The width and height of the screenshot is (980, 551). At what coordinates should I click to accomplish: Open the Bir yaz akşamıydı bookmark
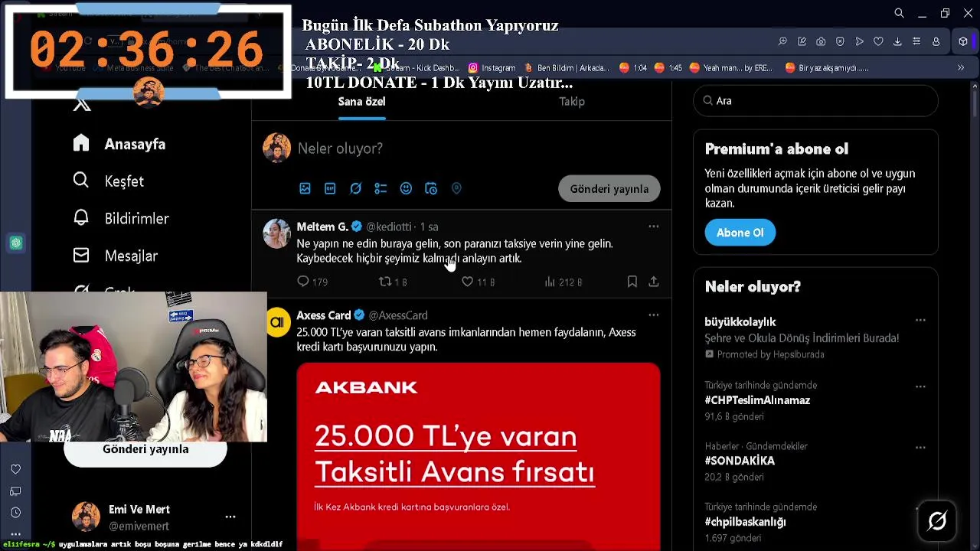pyautogui.click(x=827, y=68)
